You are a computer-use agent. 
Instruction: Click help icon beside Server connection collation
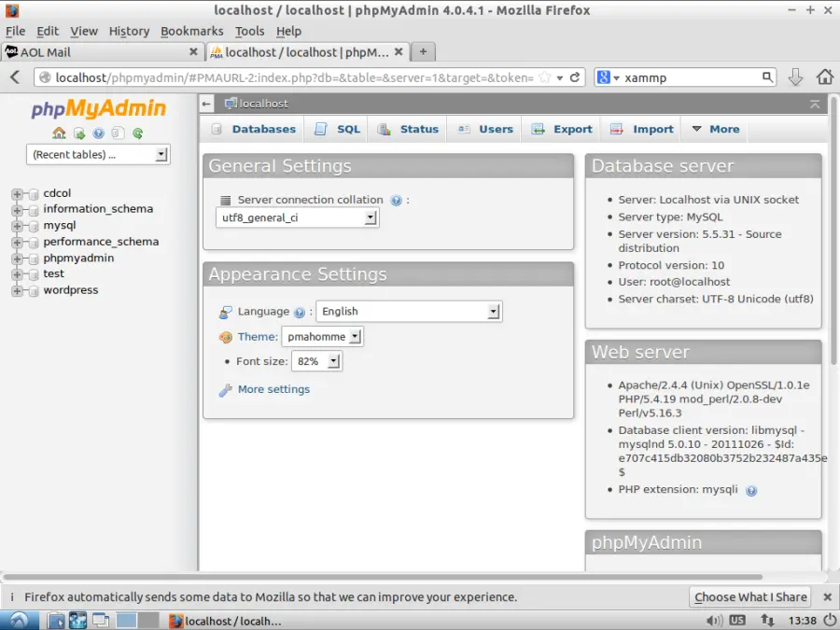pos(397,201)
